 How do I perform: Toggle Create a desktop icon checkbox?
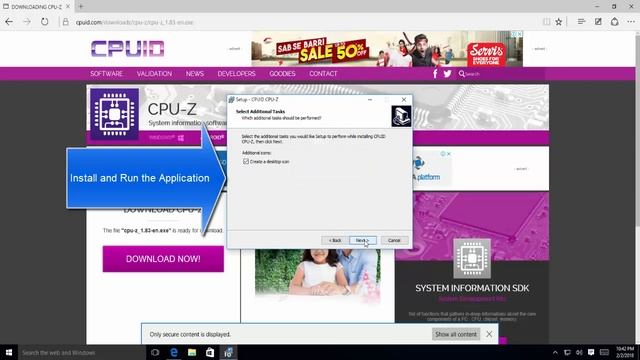click(x=246, y=162)
